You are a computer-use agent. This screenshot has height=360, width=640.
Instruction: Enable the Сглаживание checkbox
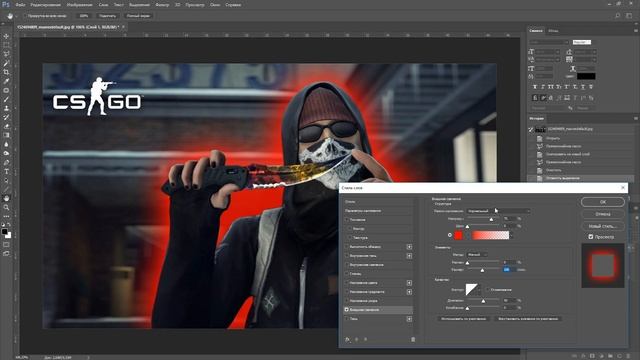(x=487, y=289)
